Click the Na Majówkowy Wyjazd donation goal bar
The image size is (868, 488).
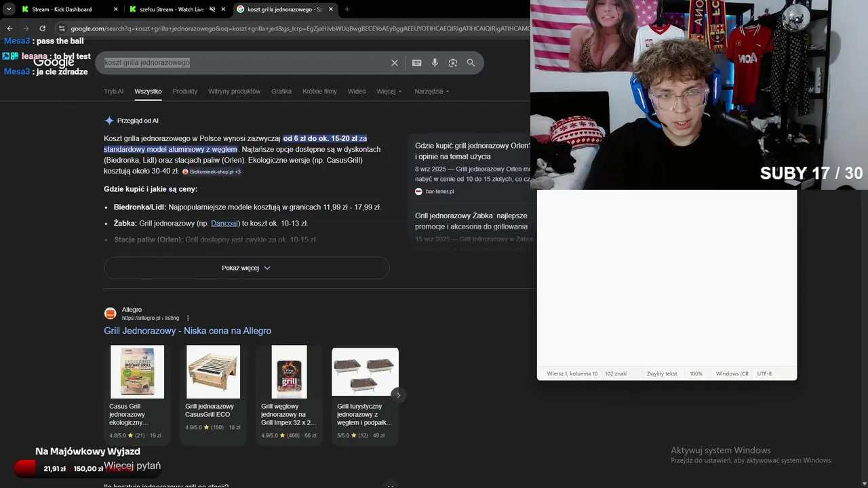click(87, 468)
